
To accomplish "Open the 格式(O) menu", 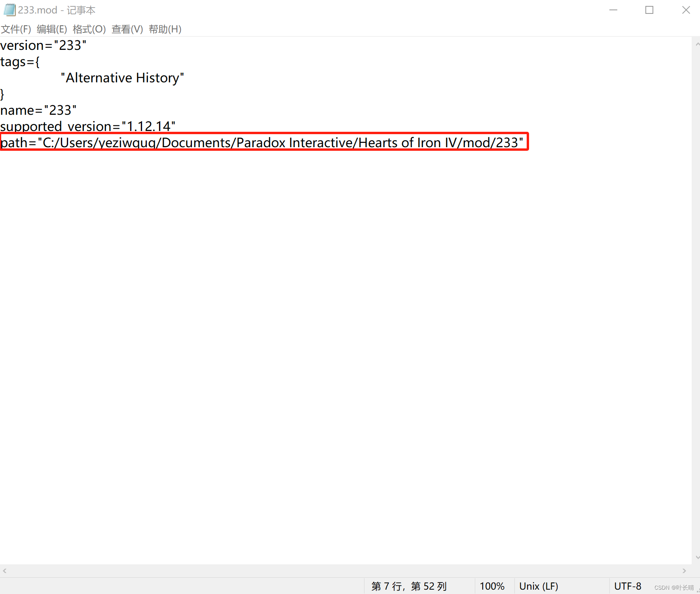I will tap(89, 29).
